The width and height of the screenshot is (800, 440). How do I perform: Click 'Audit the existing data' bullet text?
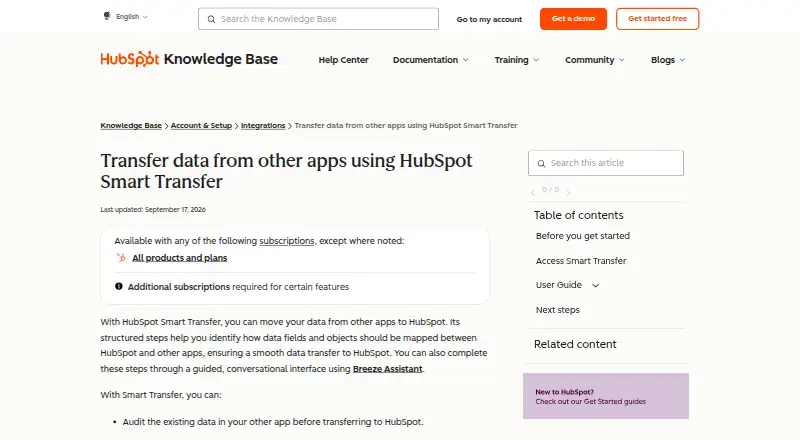pos(273,422)
